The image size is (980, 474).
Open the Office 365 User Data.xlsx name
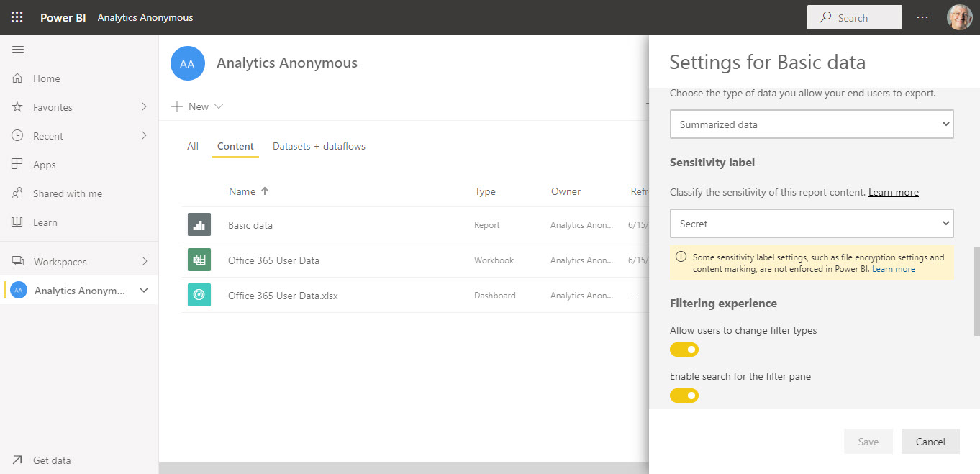click(x=283, y=296)
